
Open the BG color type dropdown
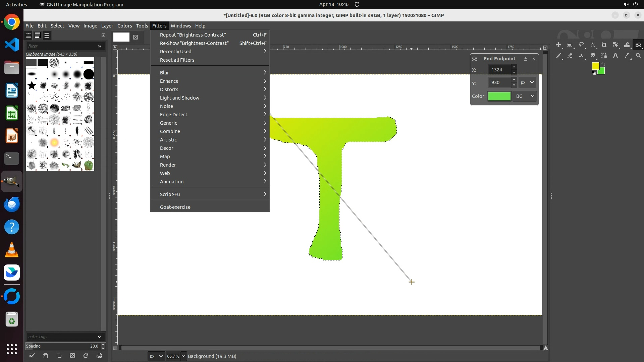(525, 97)
